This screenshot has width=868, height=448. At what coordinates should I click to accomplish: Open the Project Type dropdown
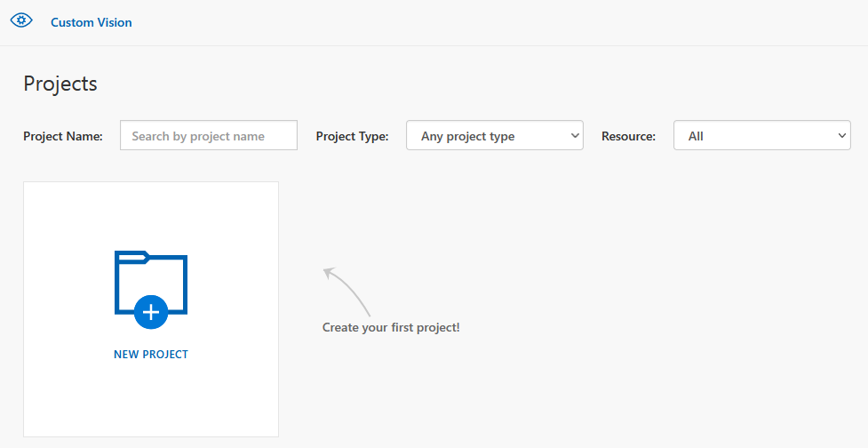click(494, 136)
